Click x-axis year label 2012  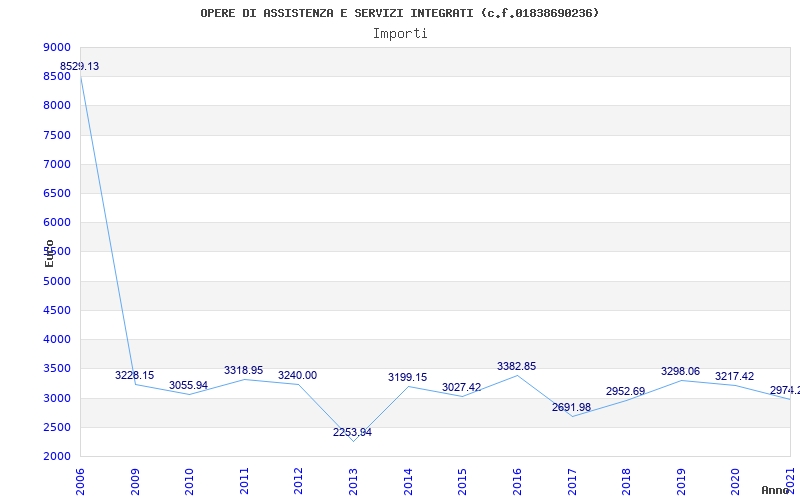299,482
